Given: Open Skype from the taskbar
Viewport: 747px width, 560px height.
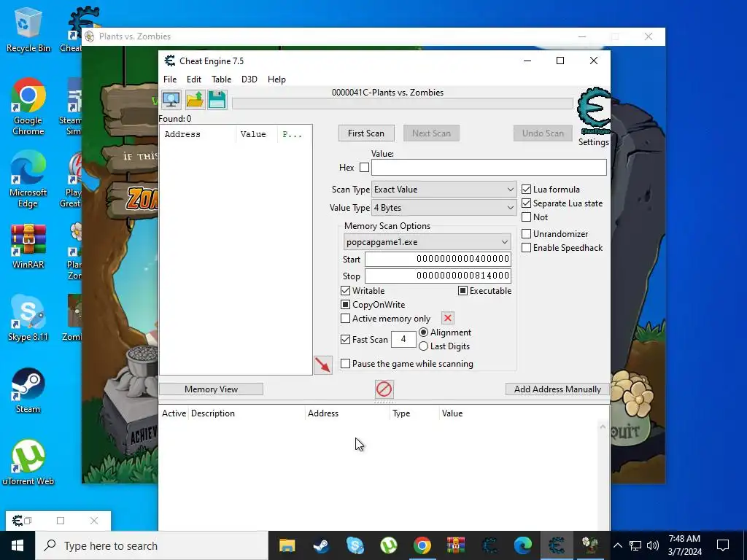Looking at the screenshot, I should coord(355,545).
